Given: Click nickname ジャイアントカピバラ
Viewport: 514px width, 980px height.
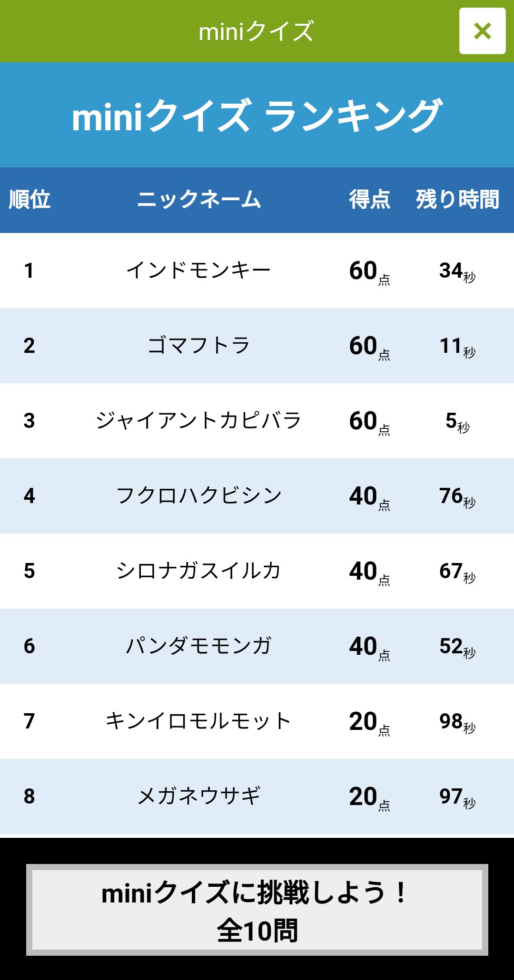Looking at the screenshot, I should 198,421.
